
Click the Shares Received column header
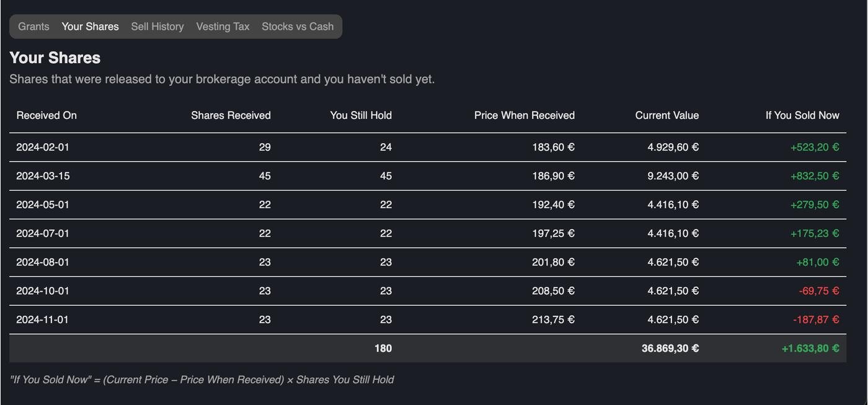(x=231, y=115)
